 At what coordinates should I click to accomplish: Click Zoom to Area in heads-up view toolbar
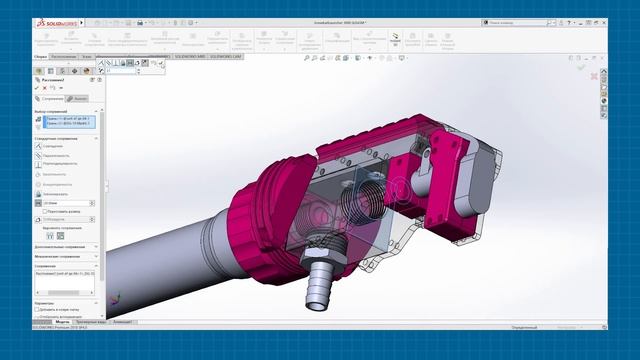[x=314, y=58]
